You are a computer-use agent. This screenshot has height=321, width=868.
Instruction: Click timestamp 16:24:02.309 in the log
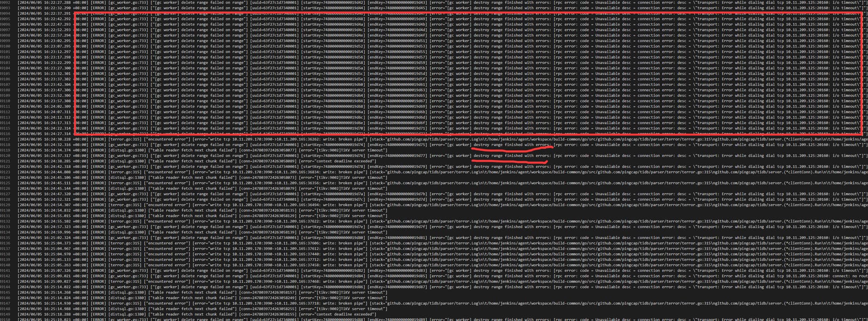coord(57,106)
